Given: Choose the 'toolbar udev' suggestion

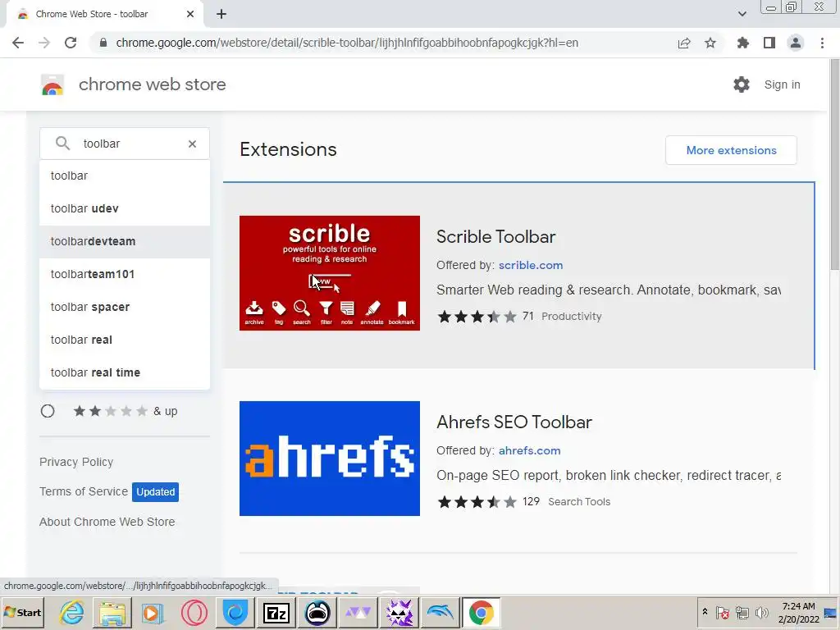Looking at the screenshot, I should tap(125, 208).
